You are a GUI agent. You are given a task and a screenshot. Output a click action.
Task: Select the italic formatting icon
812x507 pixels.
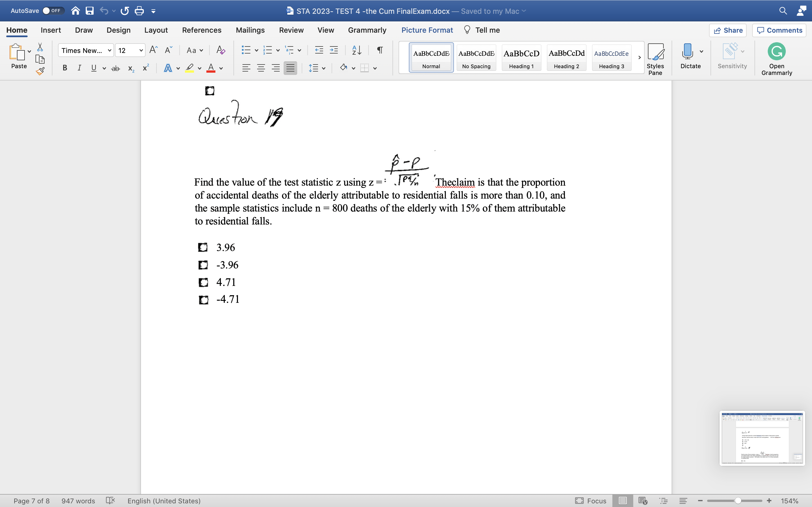point(79,68)
